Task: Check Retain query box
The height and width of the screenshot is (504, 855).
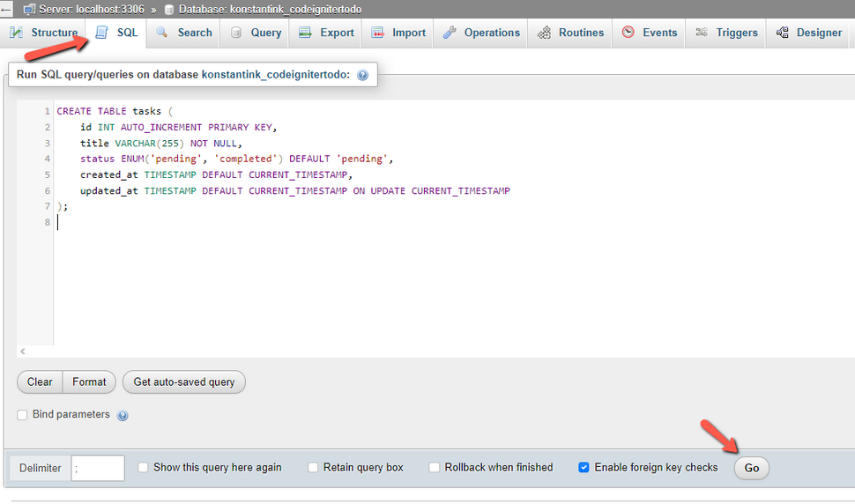Action: click(313, 468)
